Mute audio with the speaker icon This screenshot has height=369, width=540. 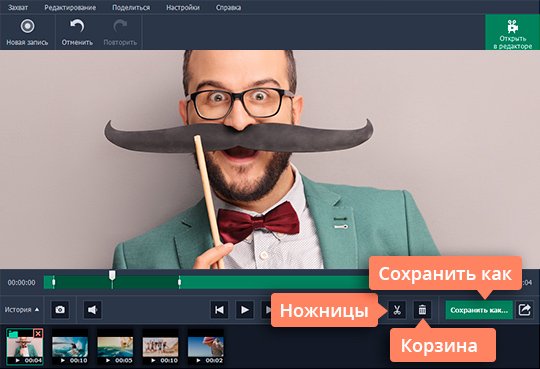tap(93, 310)
